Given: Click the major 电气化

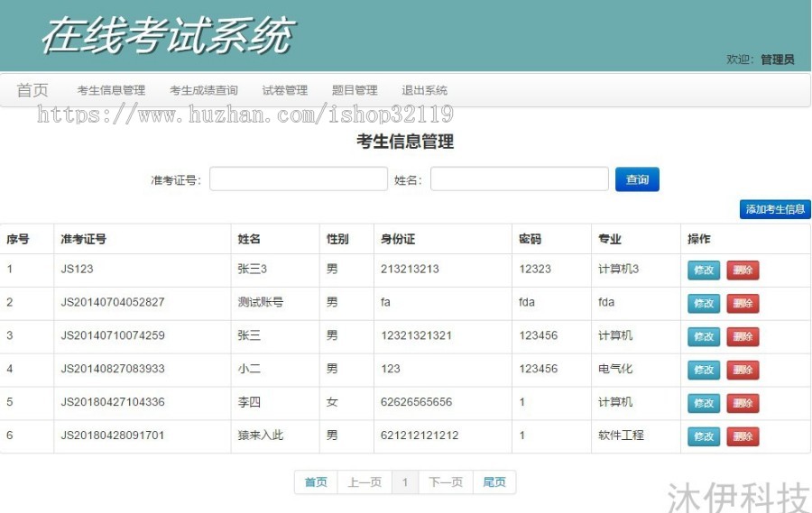Looking at the screenshot, I should click(x=615, y=369).
